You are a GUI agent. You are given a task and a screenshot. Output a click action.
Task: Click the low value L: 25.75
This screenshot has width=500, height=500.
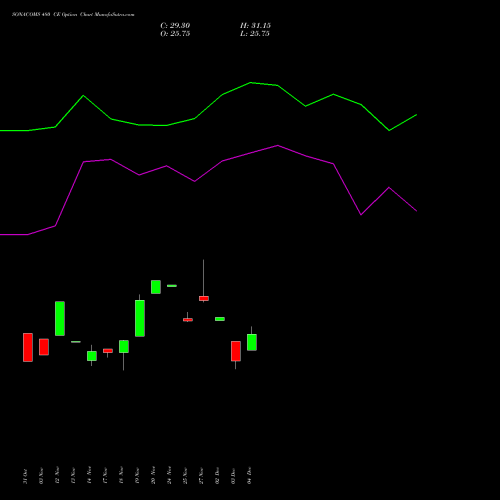255,34
